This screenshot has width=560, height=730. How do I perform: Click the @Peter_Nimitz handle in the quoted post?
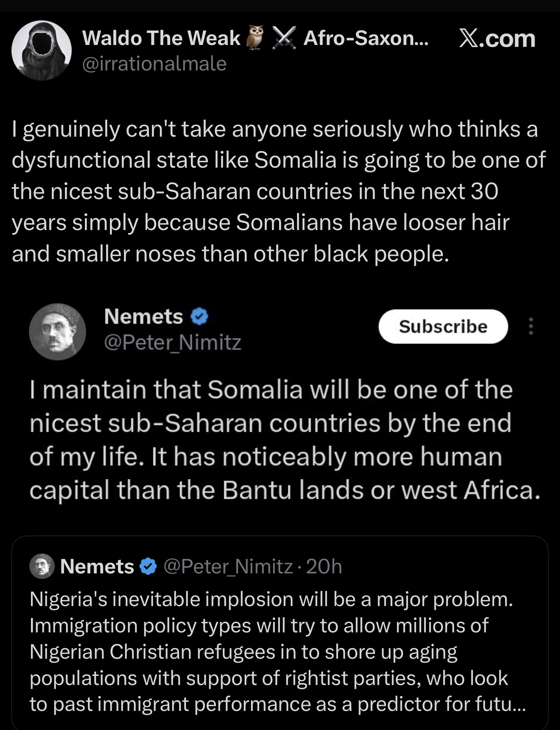(228, 567)
